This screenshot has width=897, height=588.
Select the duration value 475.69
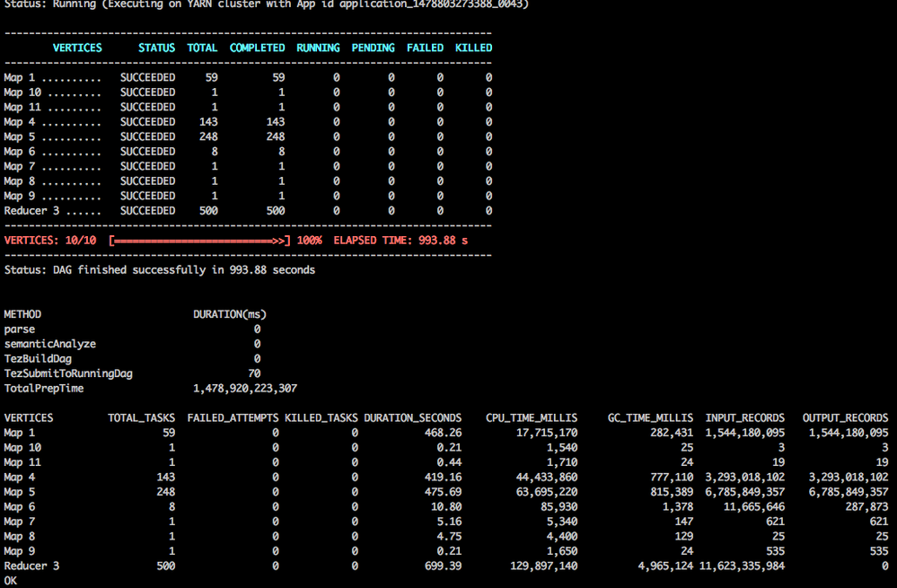[x=443, y=492]
